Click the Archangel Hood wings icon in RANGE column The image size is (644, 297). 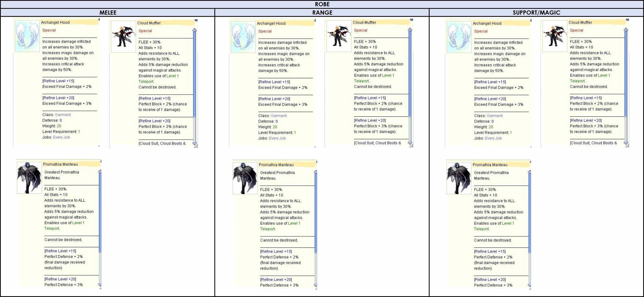pyautogui.click(x=243, y=37)
